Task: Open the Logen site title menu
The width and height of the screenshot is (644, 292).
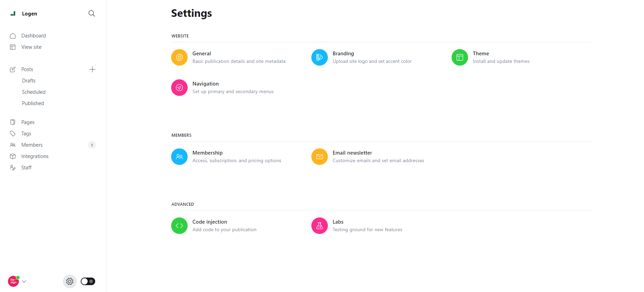Action: 29,14
